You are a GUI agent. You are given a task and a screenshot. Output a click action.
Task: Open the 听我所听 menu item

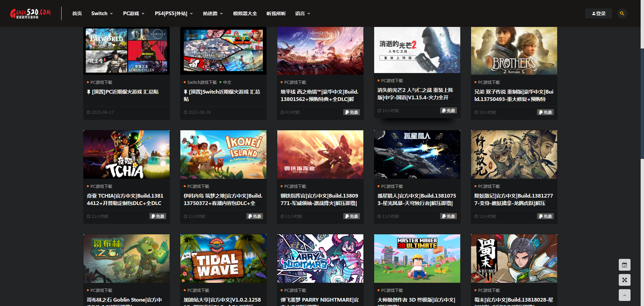276,13
